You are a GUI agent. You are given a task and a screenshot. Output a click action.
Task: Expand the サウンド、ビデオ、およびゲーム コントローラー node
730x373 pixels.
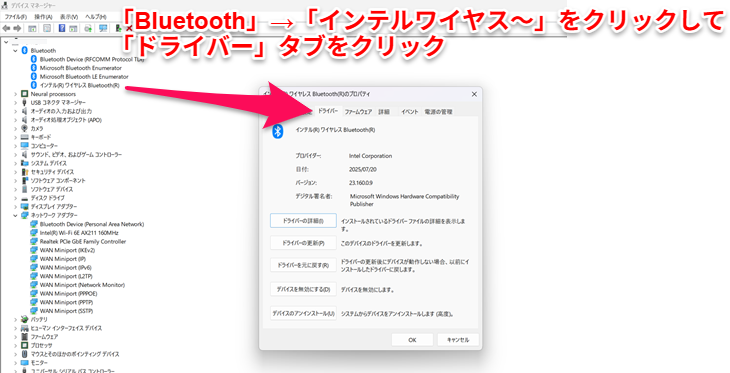click(15, 155)
